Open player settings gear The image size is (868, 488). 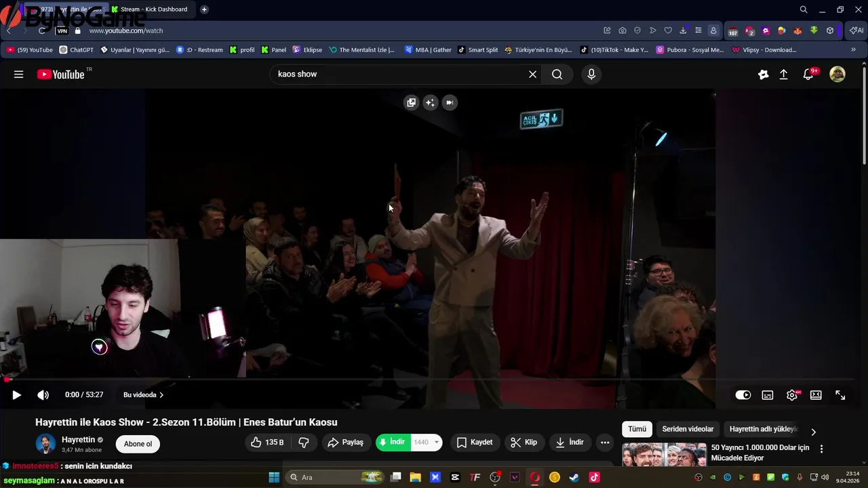coord(792,395)
